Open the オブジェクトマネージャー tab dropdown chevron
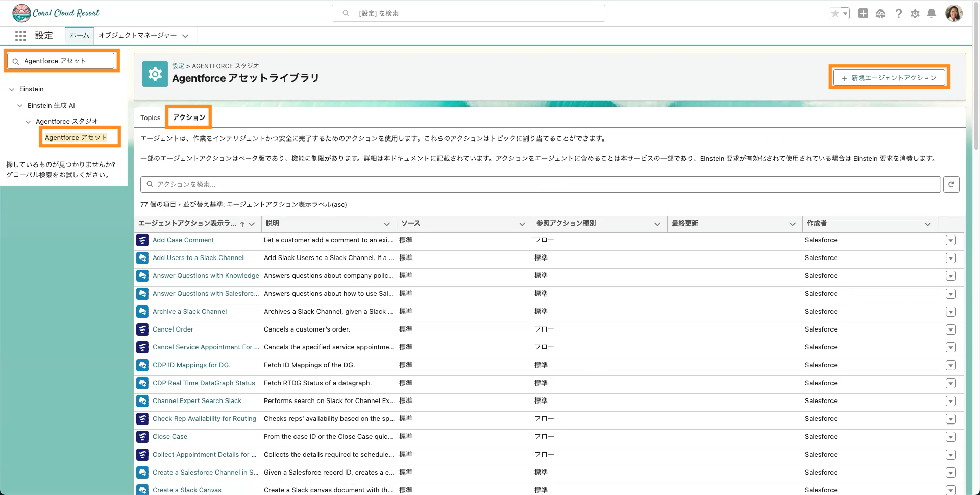The height and width of the screenshot is (495, 980). 185,36
